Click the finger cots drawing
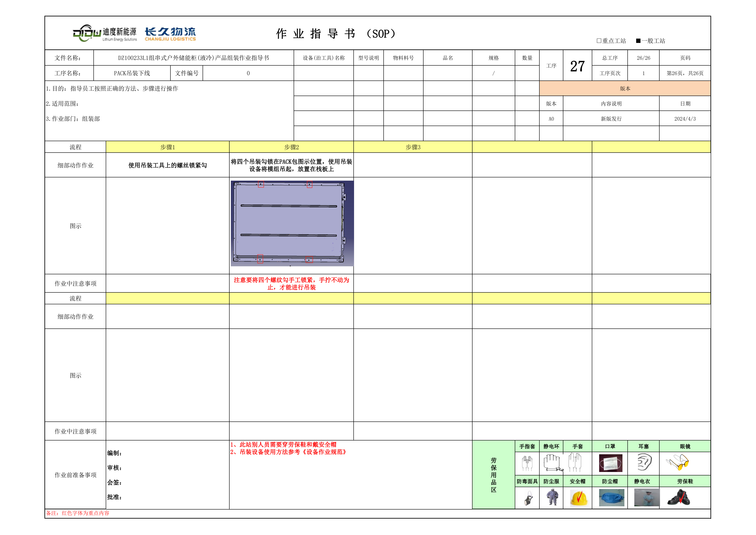Image resolution: width=756 pixels, height=535 pixels. click(527, 463)
